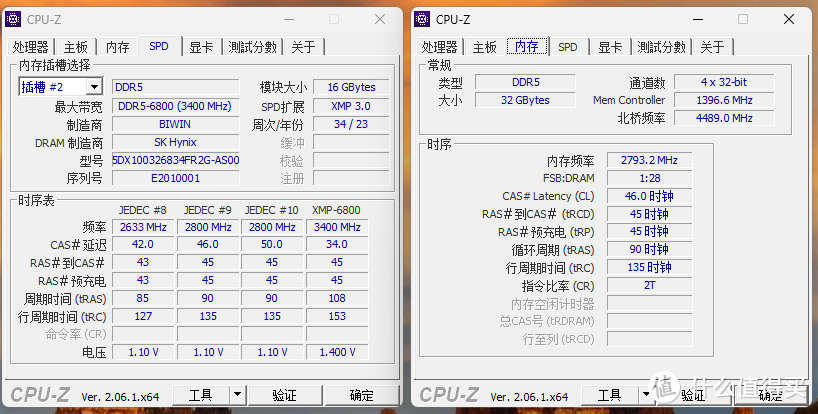Open the 关于 tab in the left window
This screenshot has height=414, width=818.
click(x=303, y=47)
